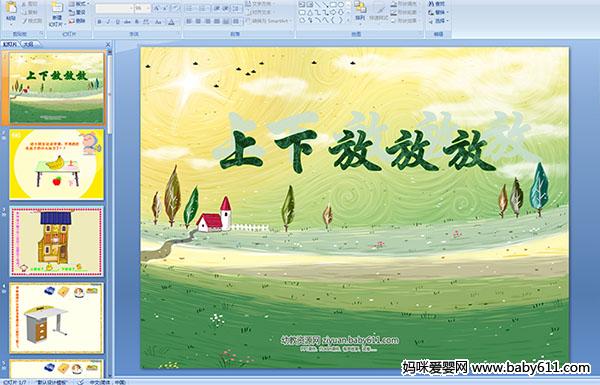This screenshot has height=385, width=600.
Task: Click the font color A icon
Action: click(x=171, y=22)
